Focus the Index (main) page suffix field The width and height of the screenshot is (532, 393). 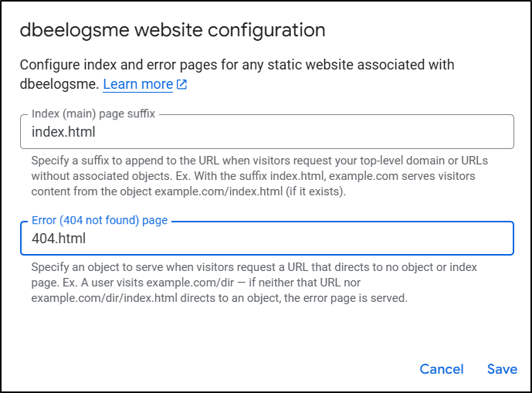[266, 132]
